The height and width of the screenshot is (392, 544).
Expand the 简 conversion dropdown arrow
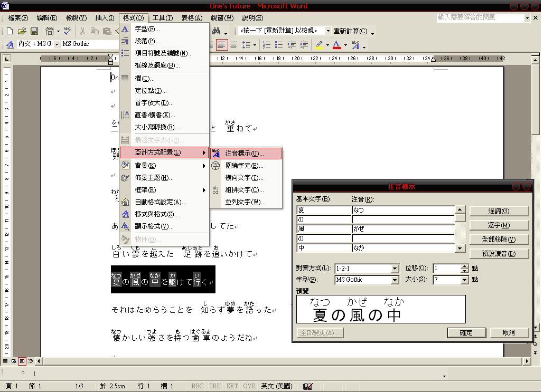click(x=58, y=32)
